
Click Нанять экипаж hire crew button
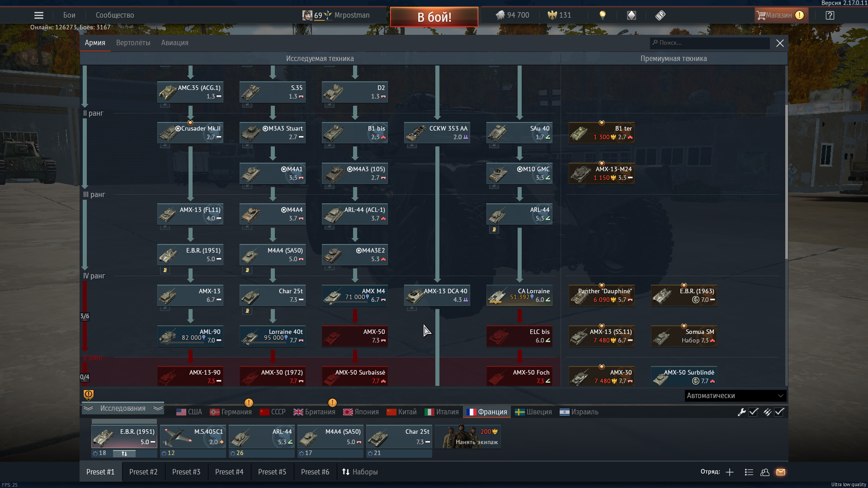468,437
